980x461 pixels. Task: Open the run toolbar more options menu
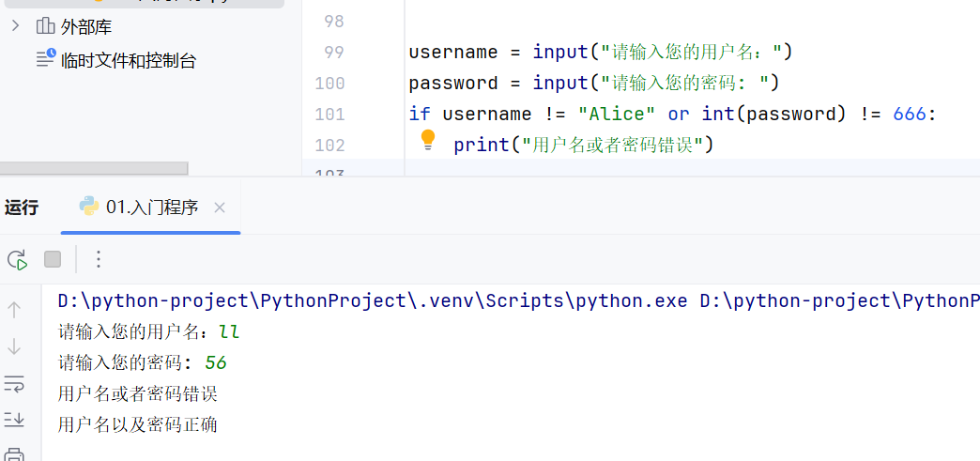(x=99, y=259)
